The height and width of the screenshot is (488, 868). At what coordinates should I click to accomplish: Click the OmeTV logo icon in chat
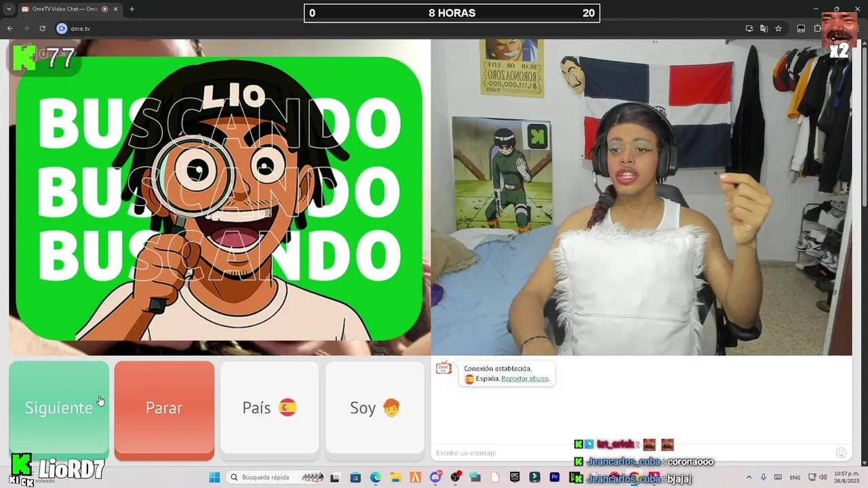point(443,368)
